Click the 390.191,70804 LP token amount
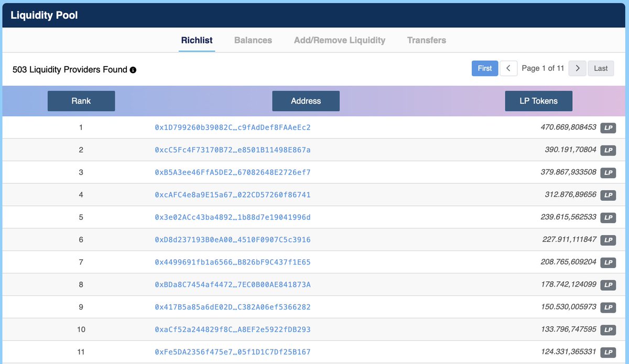629x364 pixels. point(571,150)
